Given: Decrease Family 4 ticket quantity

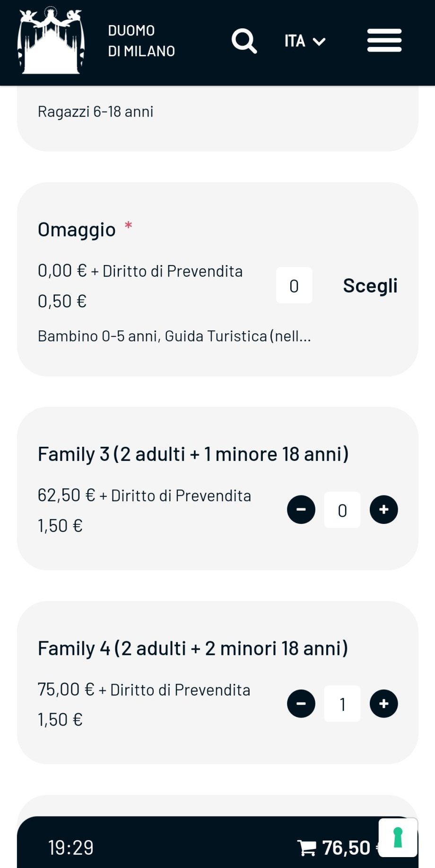Looking at the screenshot, I should pyautogui.click(x=301, y=704).
